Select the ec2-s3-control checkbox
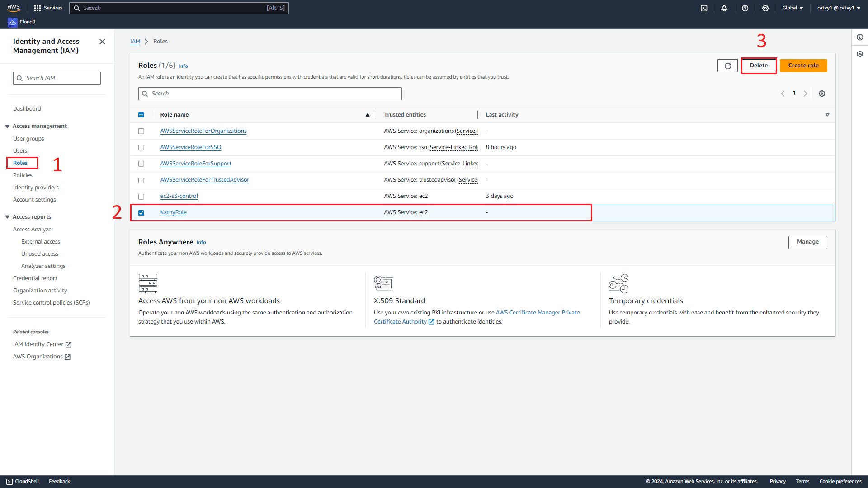The width and height of the screenshot is (868, 488). tap(141, 196)
